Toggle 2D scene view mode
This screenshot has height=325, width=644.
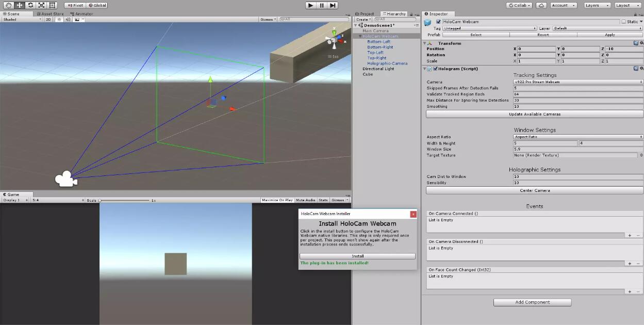pyautogui.click(x=48, y=19)
